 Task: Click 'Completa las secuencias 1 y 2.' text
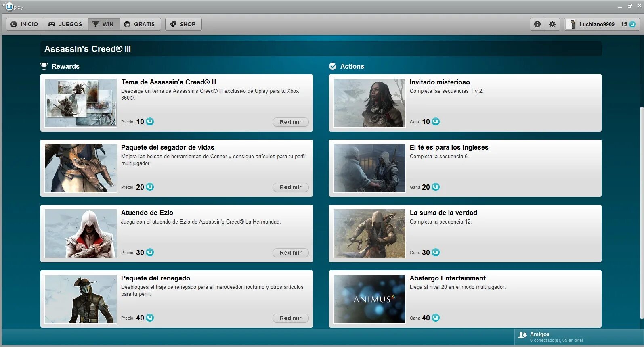click(x=447, y=91)
